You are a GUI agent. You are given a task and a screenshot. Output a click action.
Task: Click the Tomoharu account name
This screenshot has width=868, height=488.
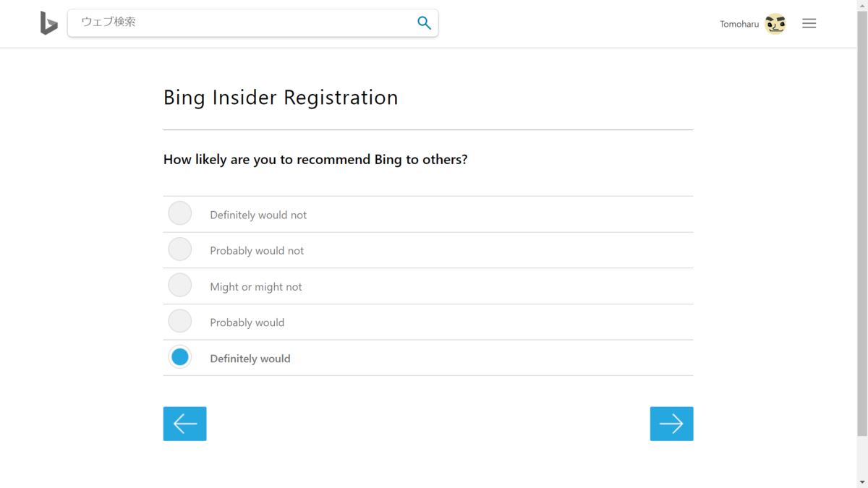[739, 25]
